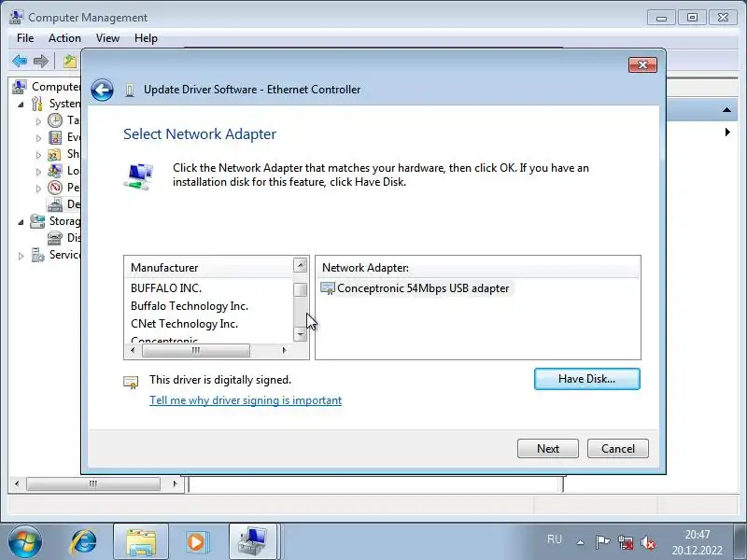Select System Tools icon in tree

tap(37, 104)
